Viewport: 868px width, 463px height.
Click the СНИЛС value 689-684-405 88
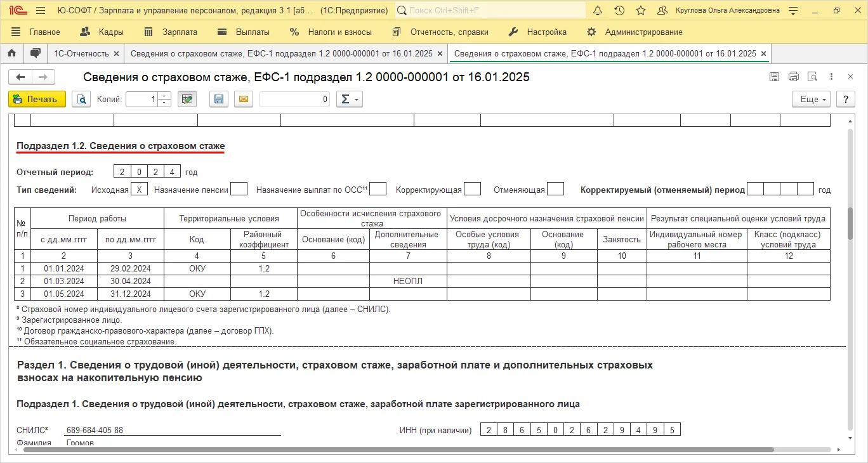(95, 430)
